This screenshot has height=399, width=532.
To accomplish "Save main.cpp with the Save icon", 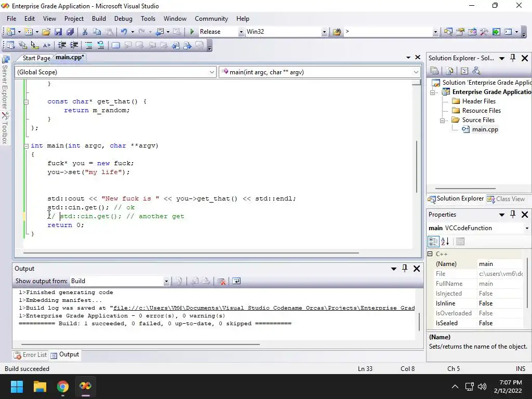I will point(58,32).
